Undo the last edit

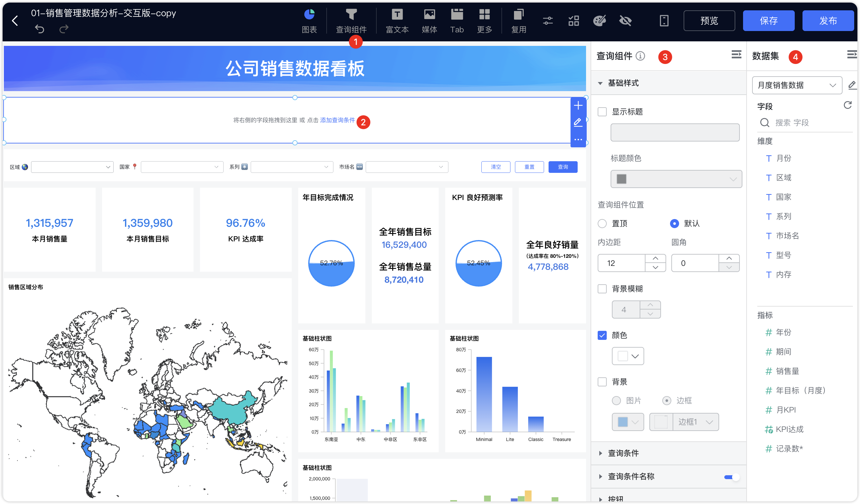[40, 29]
